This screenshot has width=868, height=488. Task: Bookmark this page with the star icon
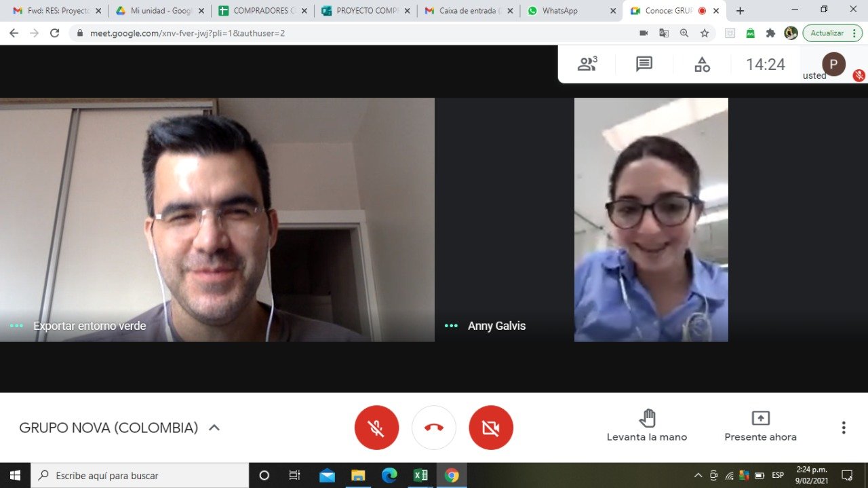click(x=705, y=33)
